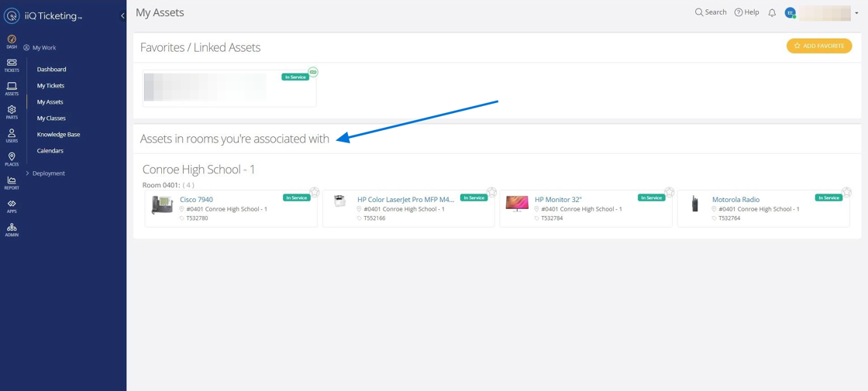The width and height of the screenshot is (868, 391).
Task: Click the Add Favorite button
Action: click(x=819, y=46)
